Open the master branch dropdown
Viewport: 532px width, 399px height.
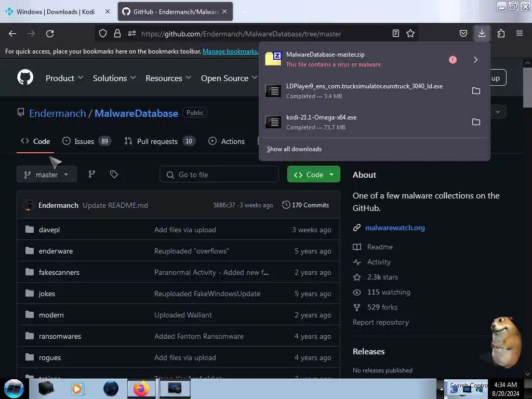click(x=47, y=175)
